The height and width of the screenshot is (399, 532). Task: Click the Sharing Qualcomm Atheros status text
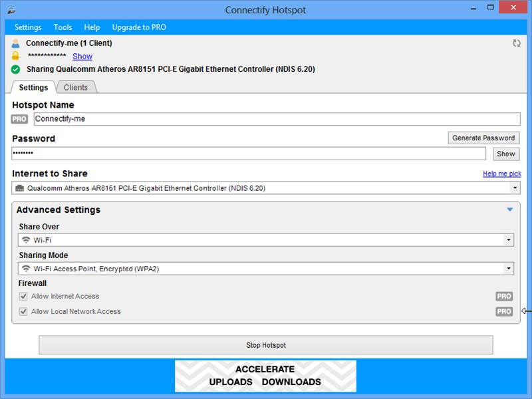pyautogui.click(x=171, y=69)
